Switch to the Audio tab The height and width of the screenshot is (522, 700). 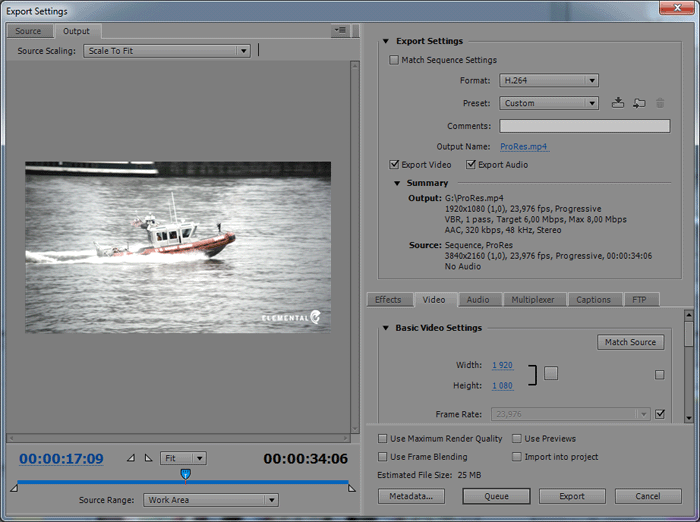point(478,300)
